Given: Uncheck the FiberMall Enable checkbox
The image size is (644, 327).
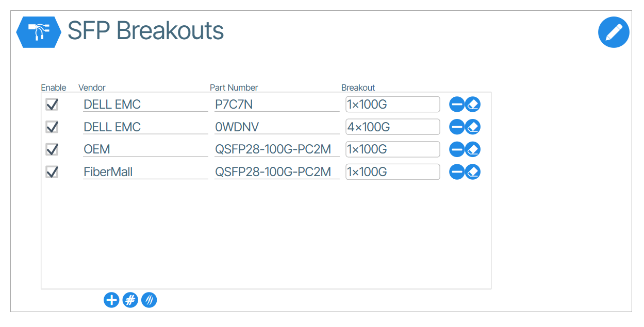Looking at the screenshot, I should coord(52,172).
